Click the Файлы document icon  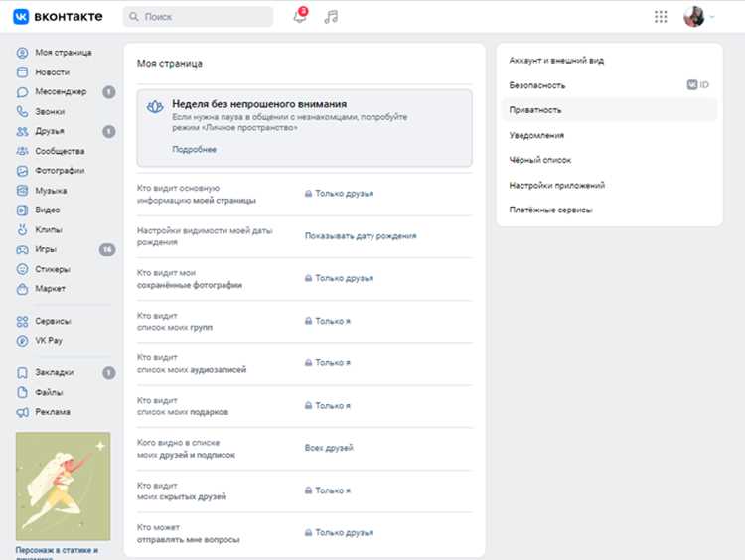click(x=22, y=392)
